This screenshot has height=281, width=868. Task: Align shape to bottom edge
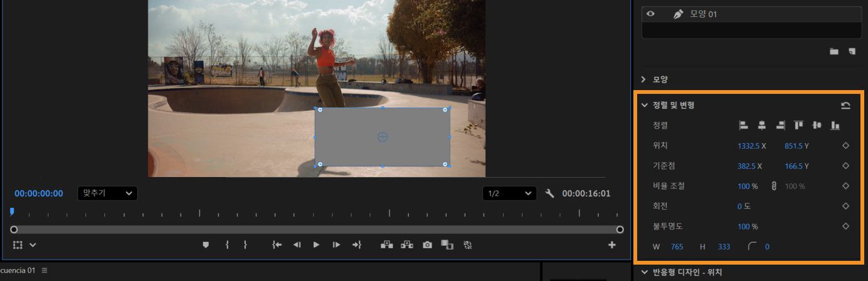pos(835,125)
